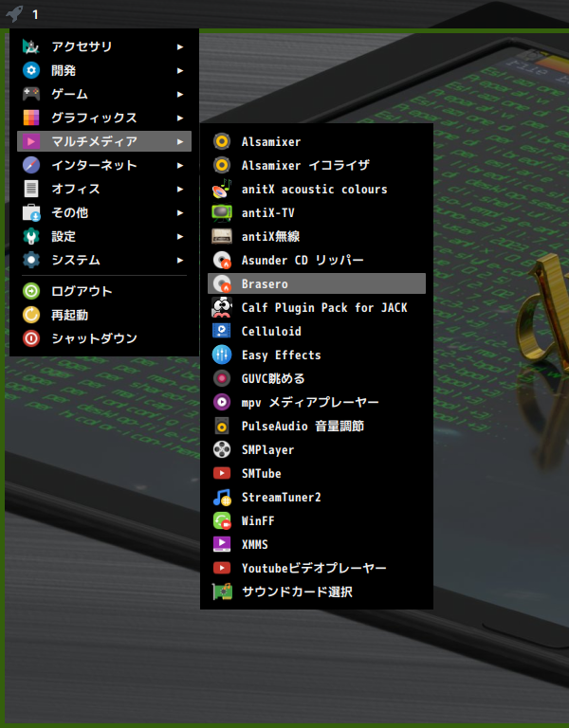Screen dimensions: 569x728
Task: Click the yellow 再起動 restart icon
Action: 31,315
